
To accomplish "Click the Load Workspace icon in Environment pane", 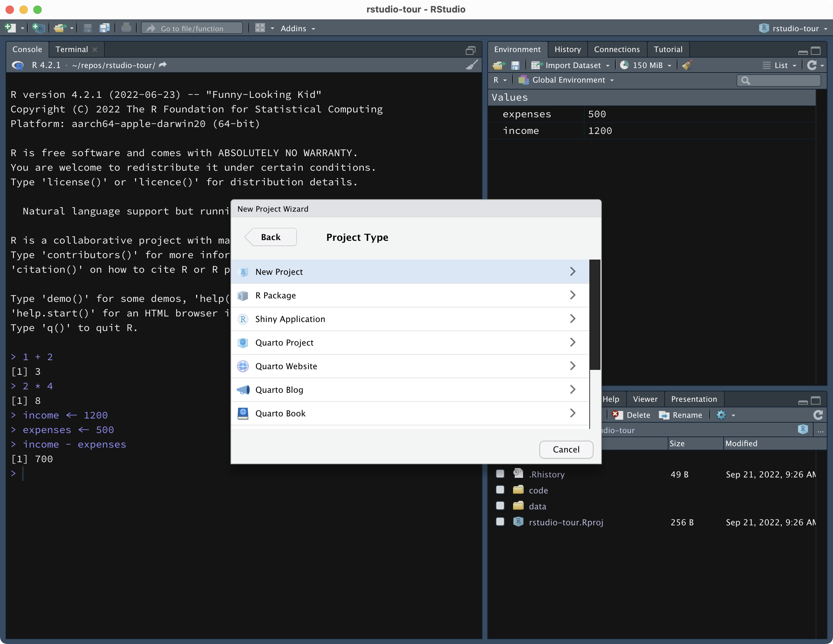I will [498, 65].
